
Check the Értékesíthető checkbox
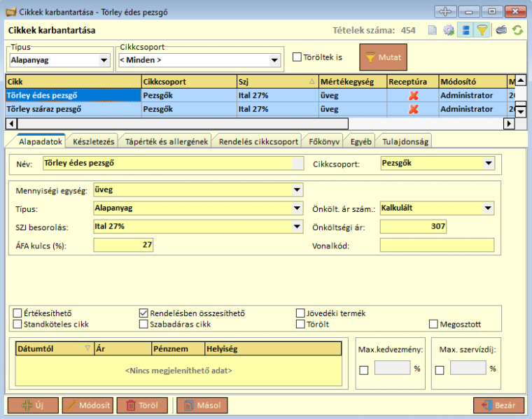(17, 313)
